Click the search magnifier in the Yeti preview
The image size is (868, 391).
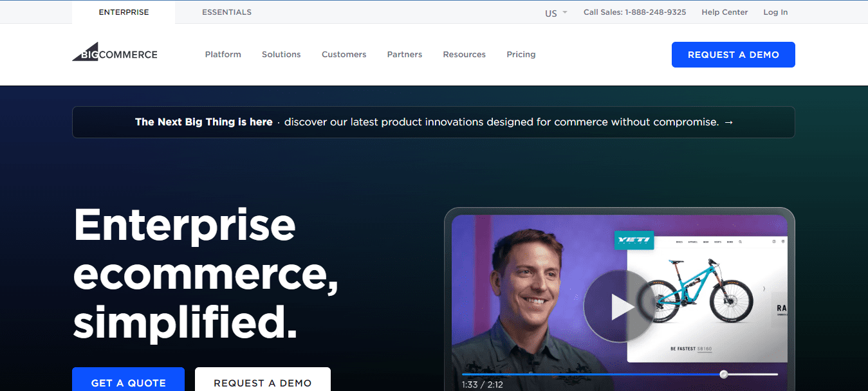pos(741,242)
